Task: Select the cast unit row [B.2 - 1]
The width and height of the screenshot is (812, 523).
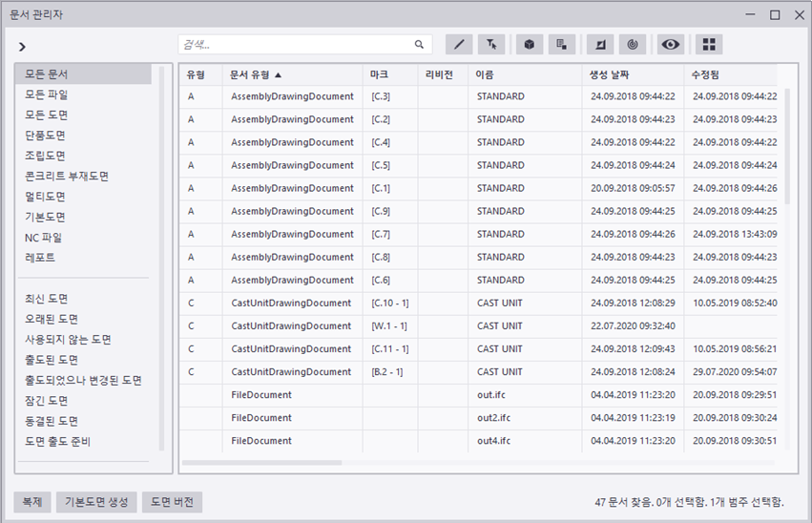Action: click(478, 372)
